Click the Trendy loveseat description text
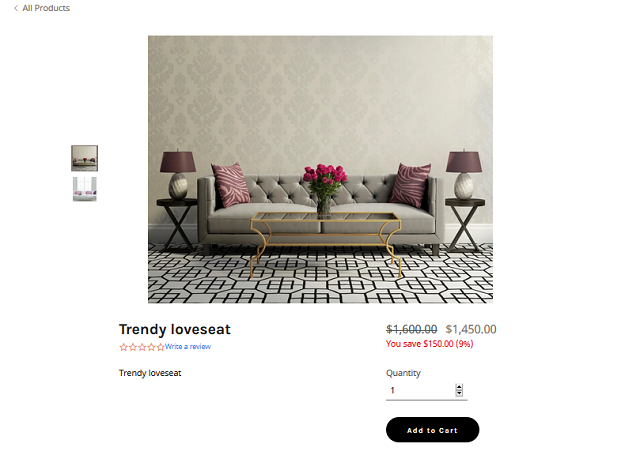This screenshot has height=470, width=640. (x=150, y=373)
